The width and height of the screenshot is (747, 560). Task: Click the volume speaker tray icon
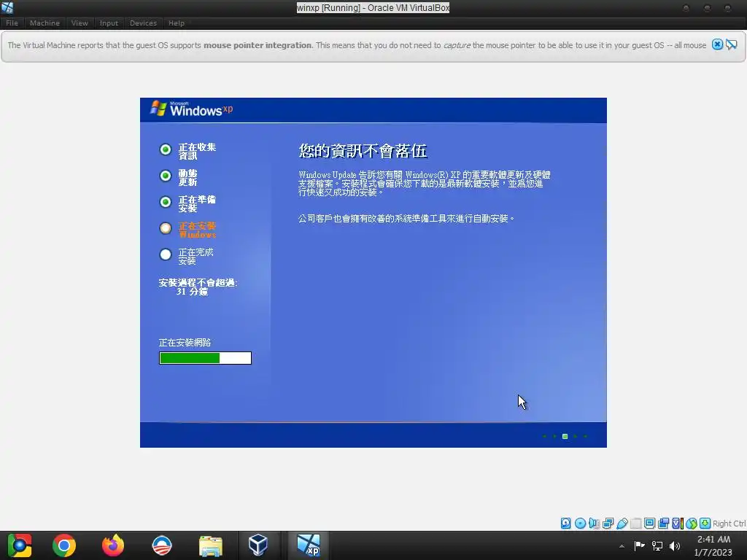[675, 545]
